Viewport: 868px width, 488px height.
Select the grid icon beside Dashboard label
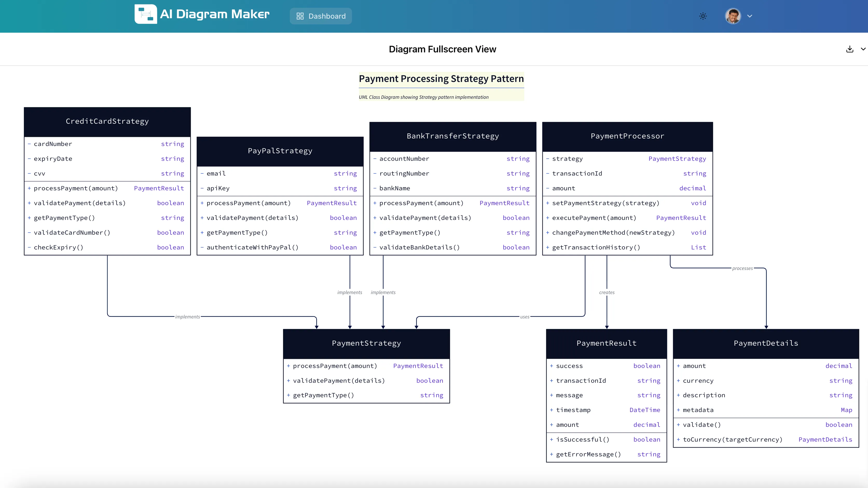click(x=300, y=16)
